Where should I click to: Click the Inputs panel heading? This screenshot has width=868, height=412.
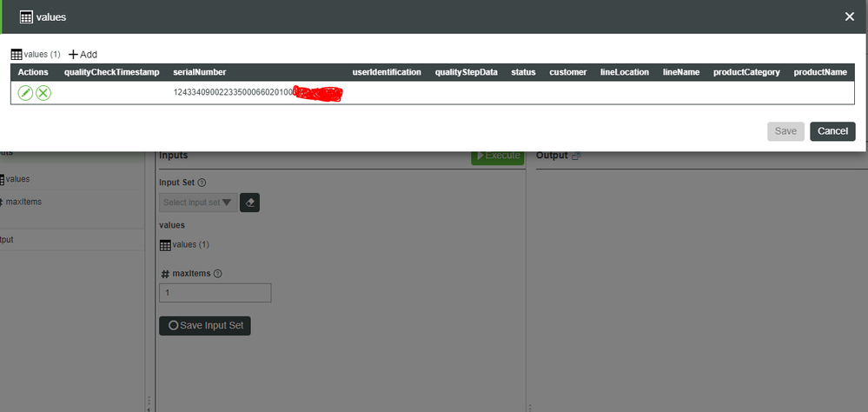click(173, 156)
